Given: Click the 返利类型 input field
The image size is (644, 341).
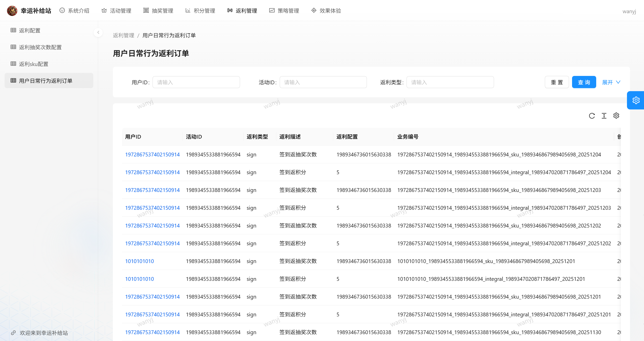Looking at the screenshot, I should tap(450, 82).
